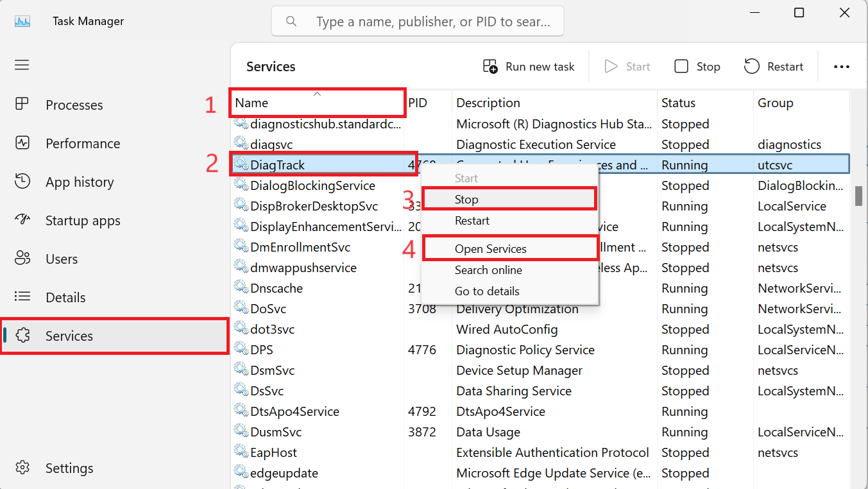Click the search magnifier icon
868x489 pixels.
click(291, 22)
